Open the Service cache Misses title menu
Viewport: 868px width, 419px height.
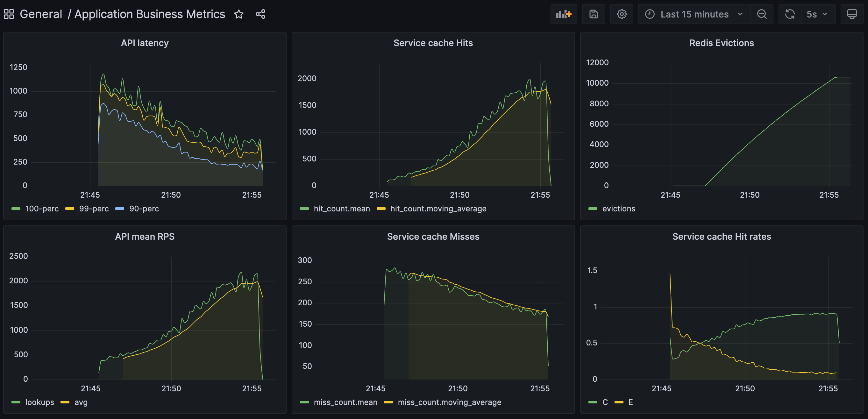[433, 237]
